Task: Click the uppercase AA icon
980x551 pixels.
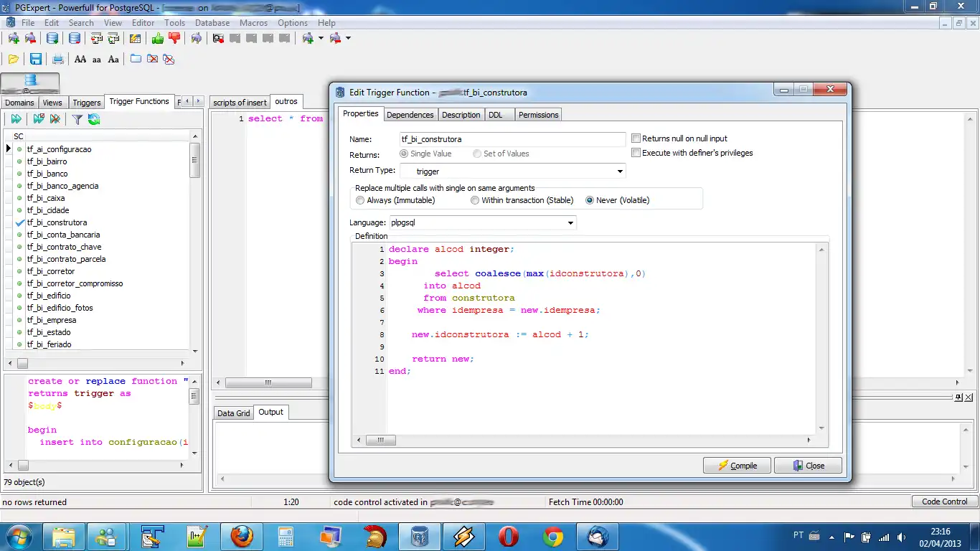Action: pos(80,60)
